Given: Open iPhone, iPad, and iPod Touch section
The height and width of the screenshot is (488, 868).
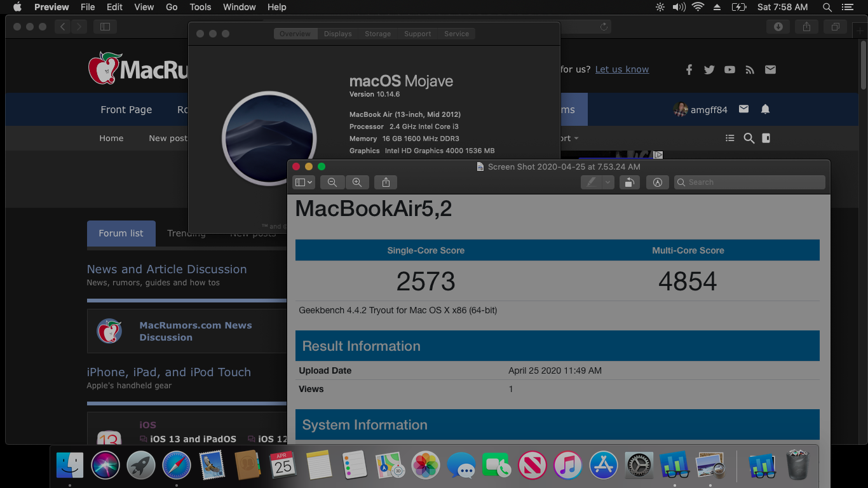Looking at the screenshot, I should tap(168, 372).
